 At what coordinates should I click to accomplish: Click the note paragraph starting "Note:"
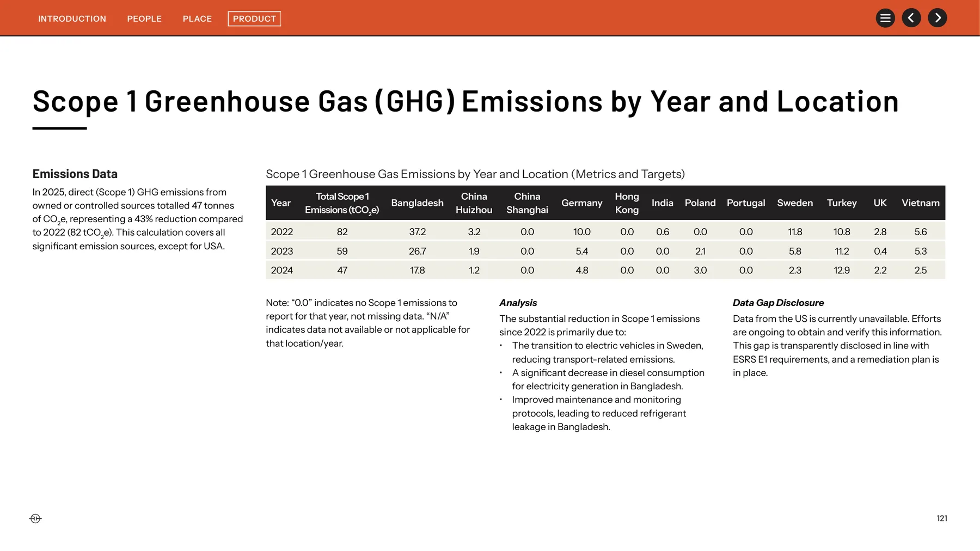[368, 323]
